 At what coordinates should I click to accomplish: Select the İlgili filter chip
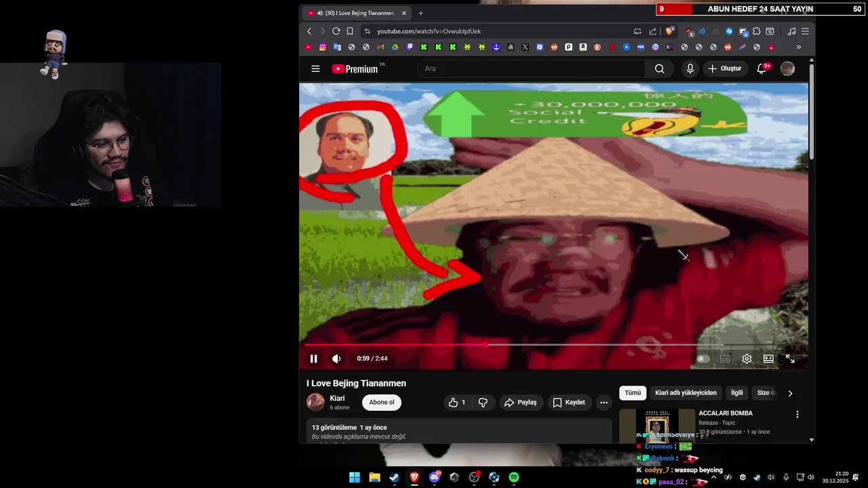[x=737, y=393]
